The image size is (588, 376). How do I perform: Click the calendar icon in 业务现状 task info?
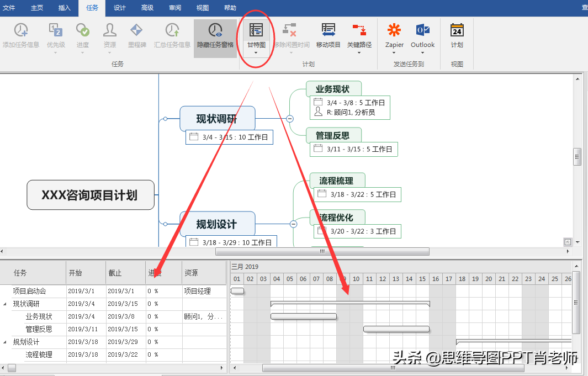click(318, 102)
